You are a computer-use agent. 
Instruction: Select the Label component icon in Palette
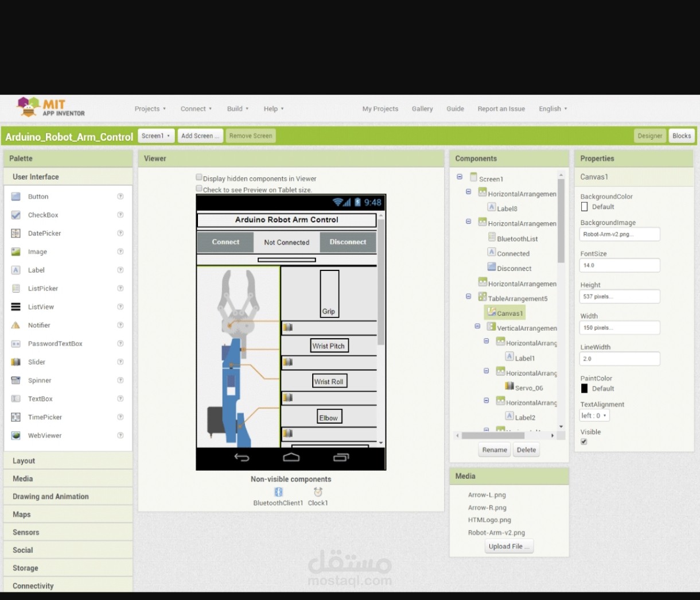click(16, 270)
